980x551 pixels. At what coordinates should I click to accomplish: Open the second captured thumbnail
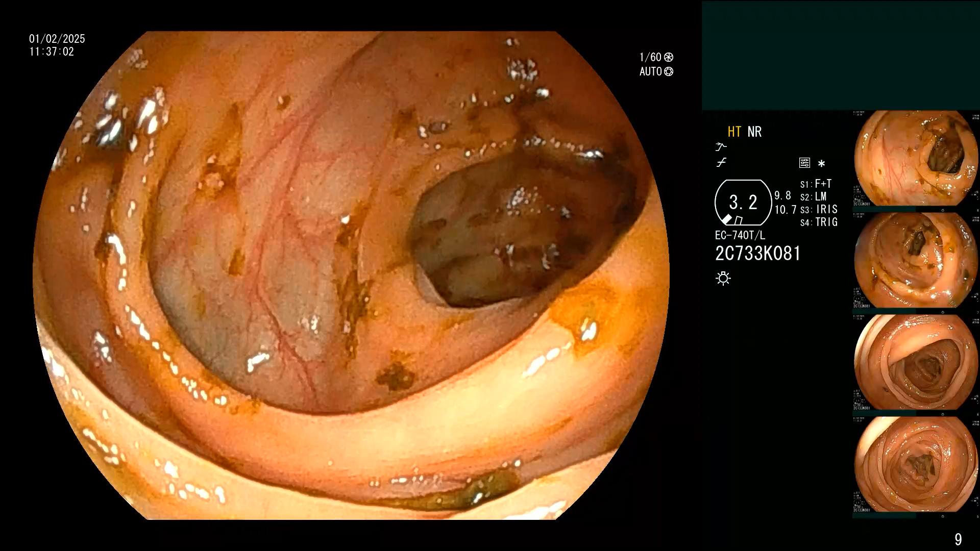coord(916,260)
